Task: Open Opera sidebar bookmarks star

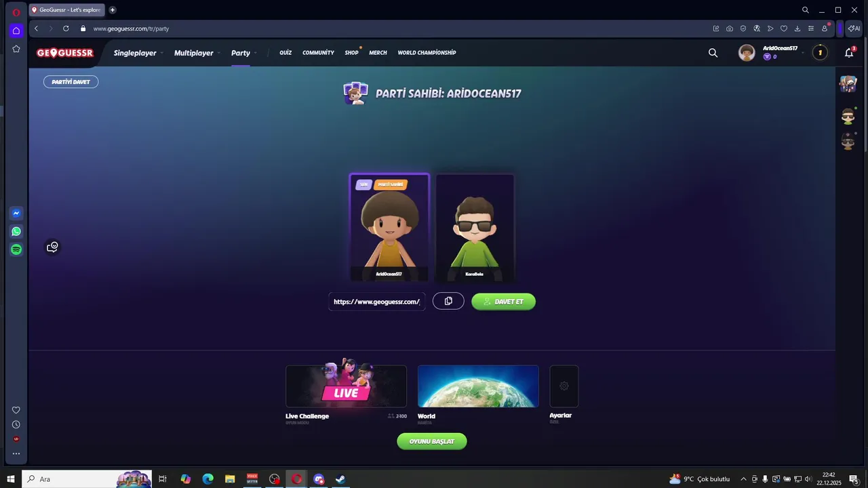Action: click(16, 49)
